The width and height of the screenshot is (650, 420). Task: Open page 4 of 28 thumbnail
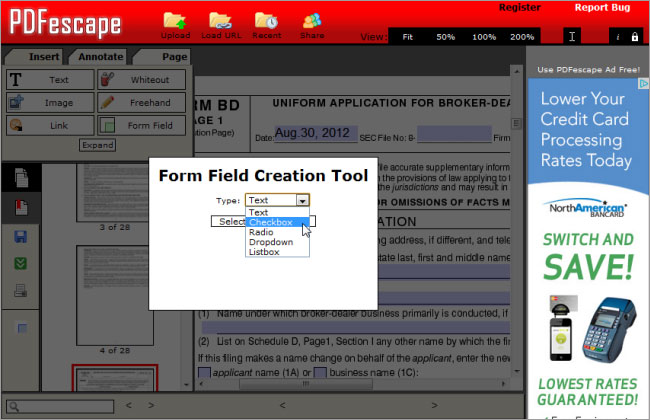[115, 295]
